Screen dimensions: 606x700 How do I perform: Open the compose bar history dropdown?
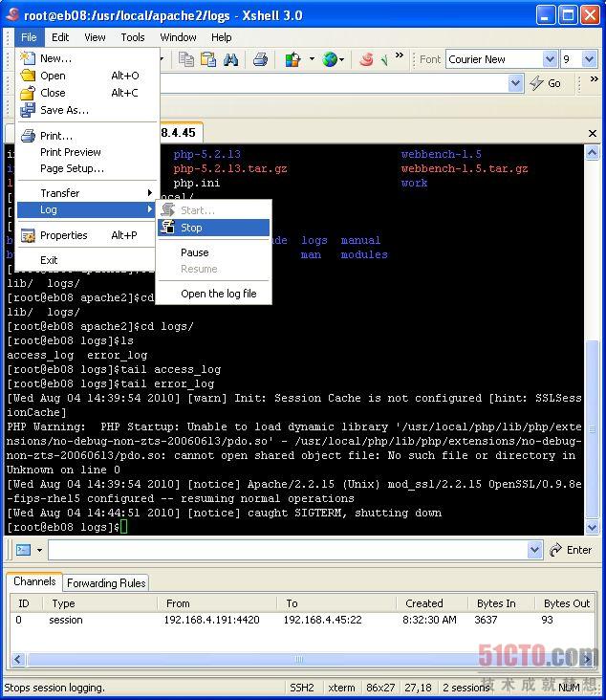534,550
